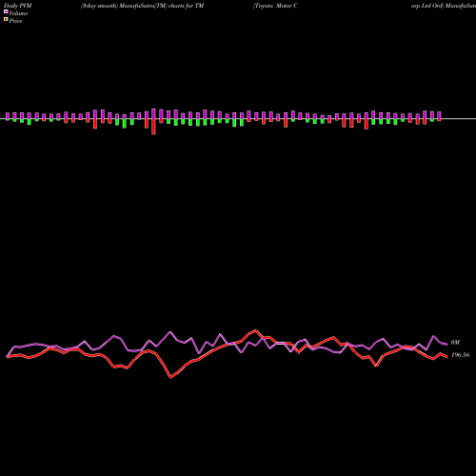The height and width of the screenshot is (476, 476).
Task: Click the 0M volume value label
Action: coord(455,343)
